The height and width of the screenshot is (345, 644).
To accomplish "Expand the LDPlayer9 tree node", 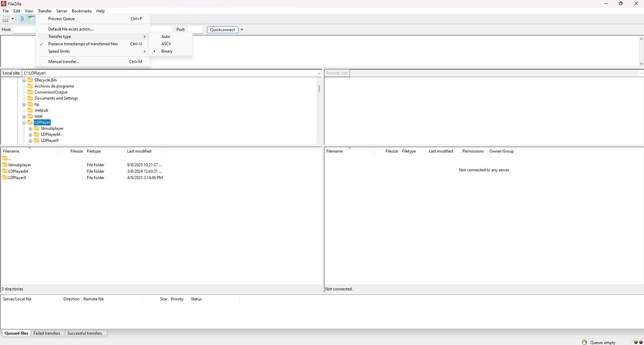I will click(31, 141).
